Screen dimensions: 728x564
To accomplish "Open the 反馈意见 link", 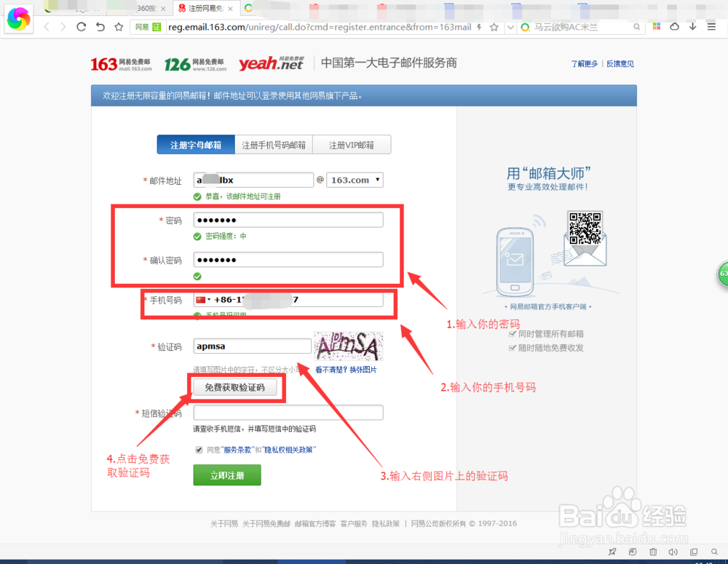I will tap(620, 63).
